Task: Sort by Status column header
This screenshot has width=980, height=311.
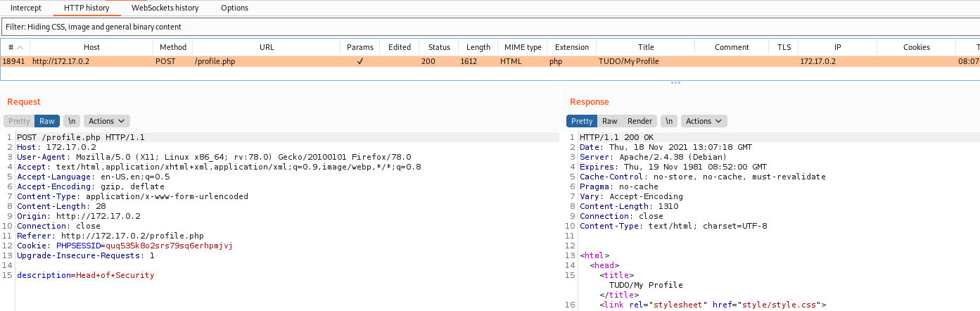Action: tap(439, 47)
